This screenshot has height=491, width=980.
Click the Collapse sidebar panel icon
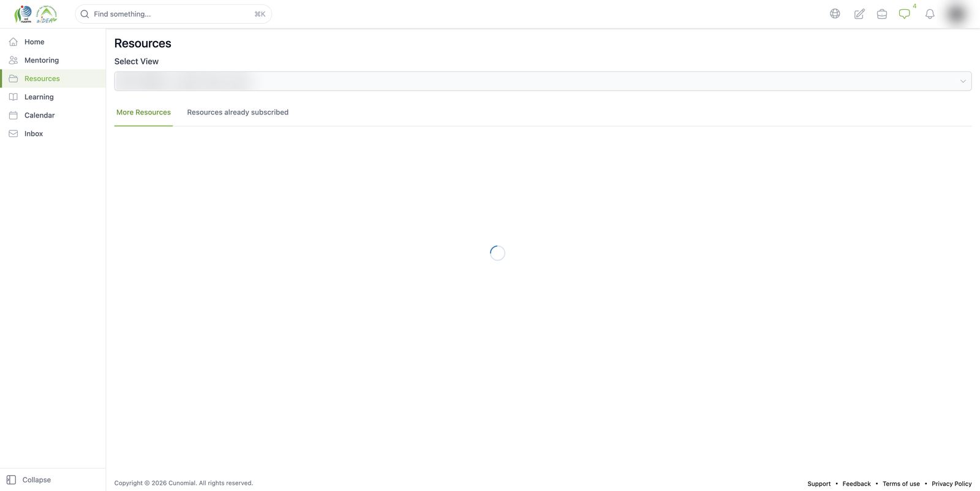pyautogui.click(x=11, y=480)
